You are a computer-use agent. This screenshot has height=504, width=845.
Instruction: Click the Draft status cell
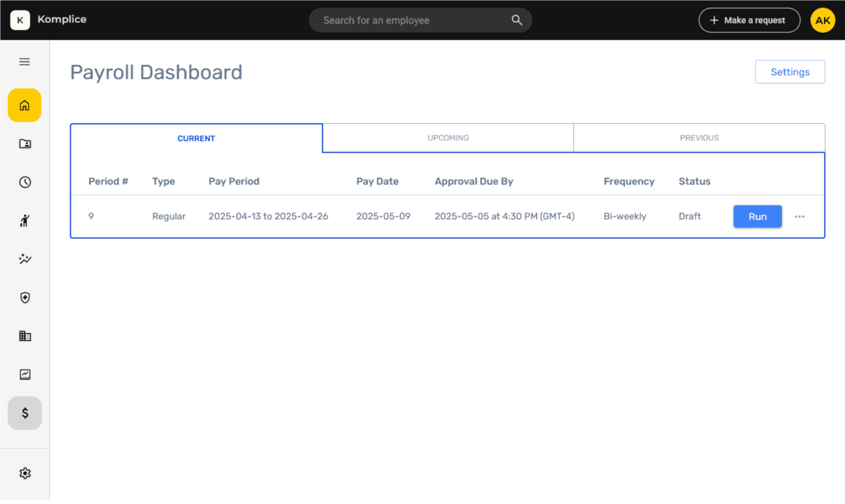pos(690,216)
